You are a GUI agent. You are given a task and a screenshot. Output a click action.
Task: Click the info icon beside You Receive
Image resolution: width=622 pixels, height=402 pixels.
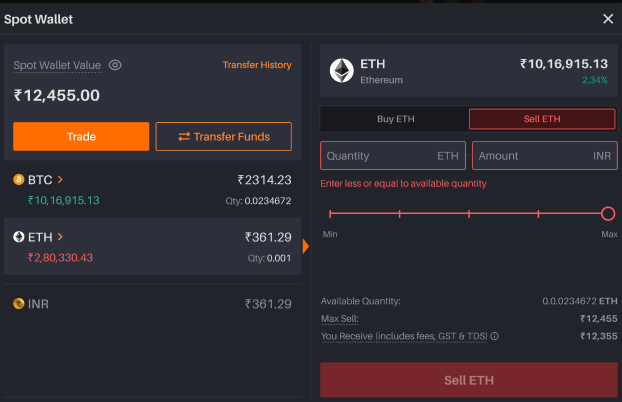[494, 337]
